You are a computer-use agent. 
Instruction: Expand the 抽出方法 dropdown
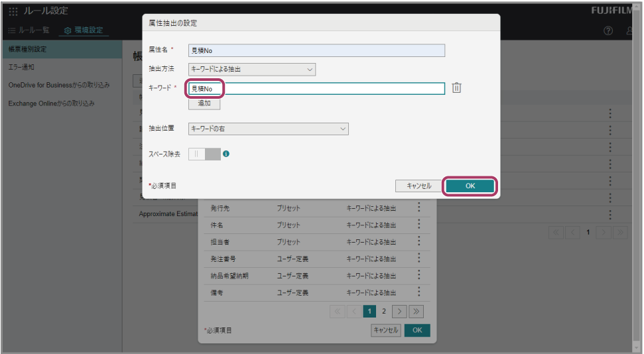tap(252, 70)
